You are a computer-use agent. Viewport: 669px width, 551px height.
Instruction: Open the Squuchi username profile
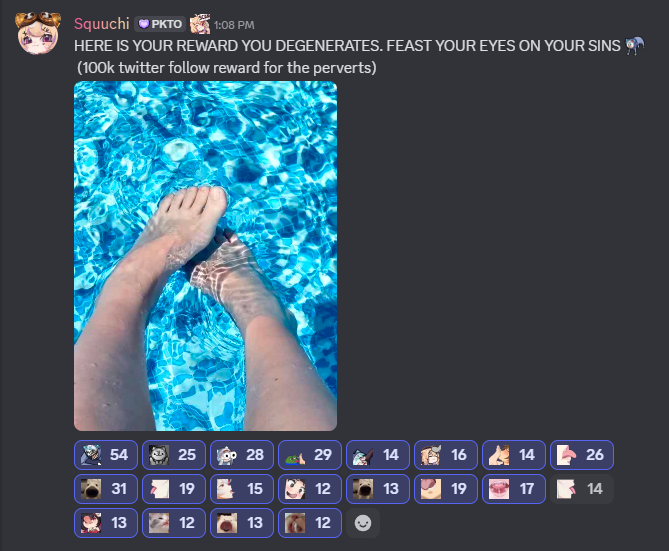coord(102,24)
